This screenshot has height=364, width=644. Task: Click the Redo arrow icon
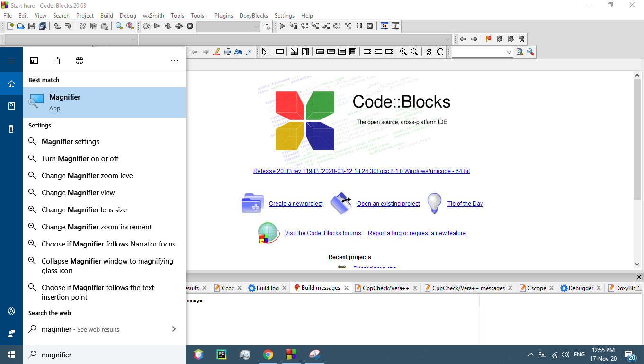point(68,26)
